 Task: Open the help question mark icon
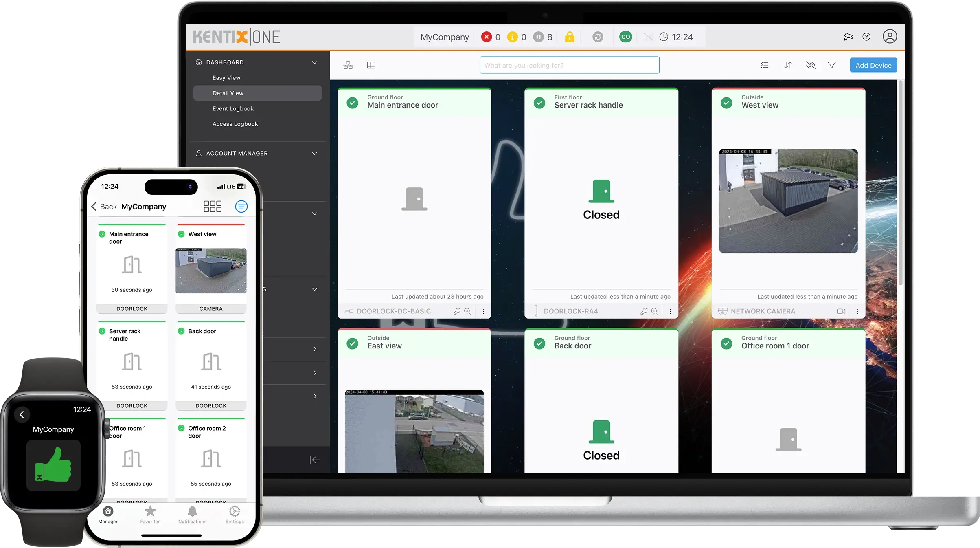click(x=866, y=37)
